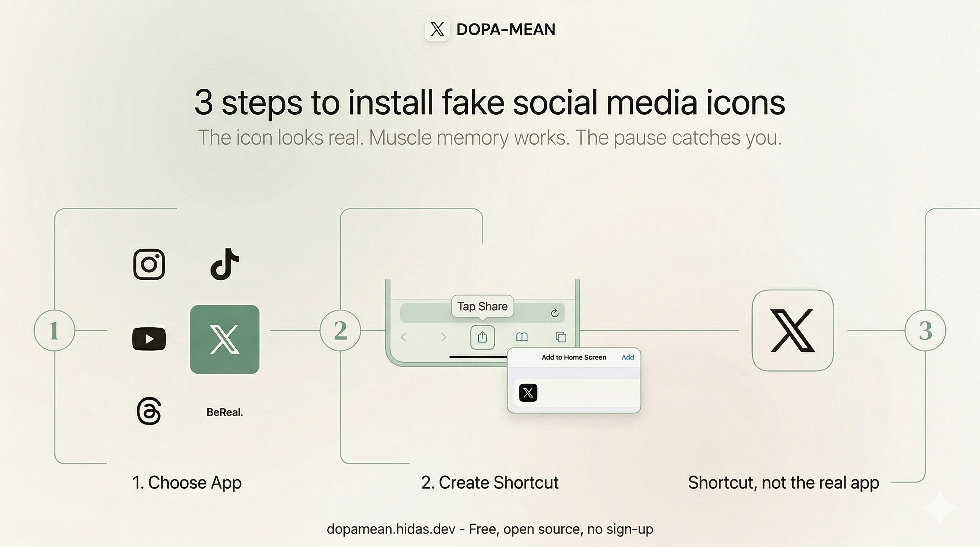Select the highlighted green X tile

224,339
